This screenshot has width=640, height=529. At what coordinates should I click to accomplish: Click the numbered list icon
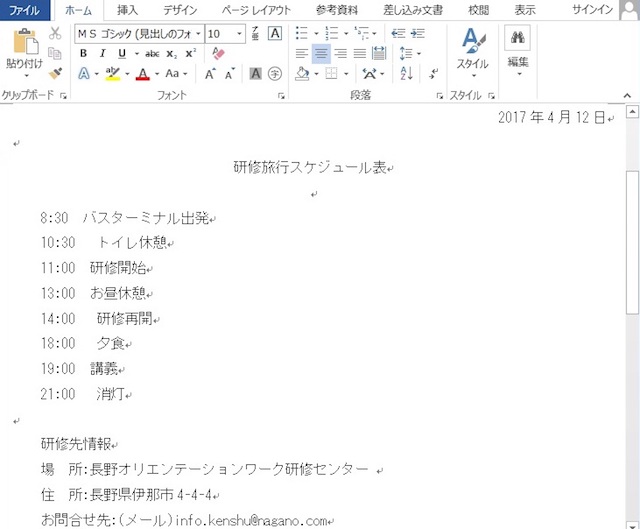point(331,33)
